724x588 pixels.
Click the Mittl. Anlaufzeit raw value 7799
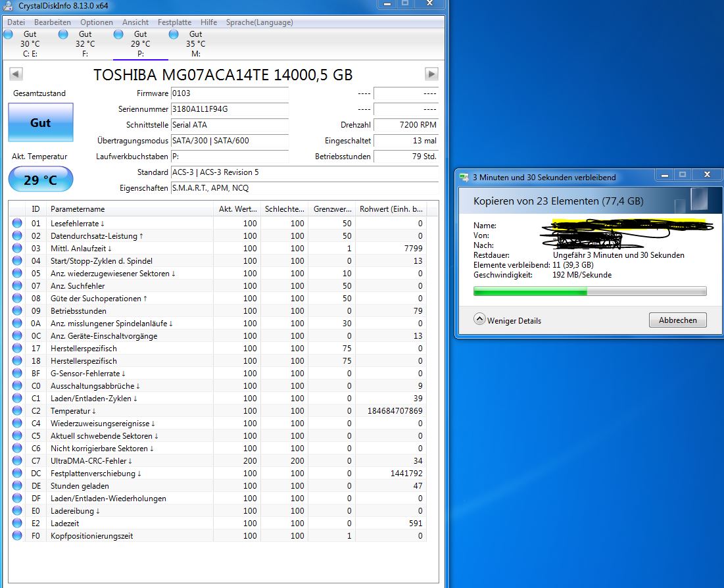coord(413,249)
